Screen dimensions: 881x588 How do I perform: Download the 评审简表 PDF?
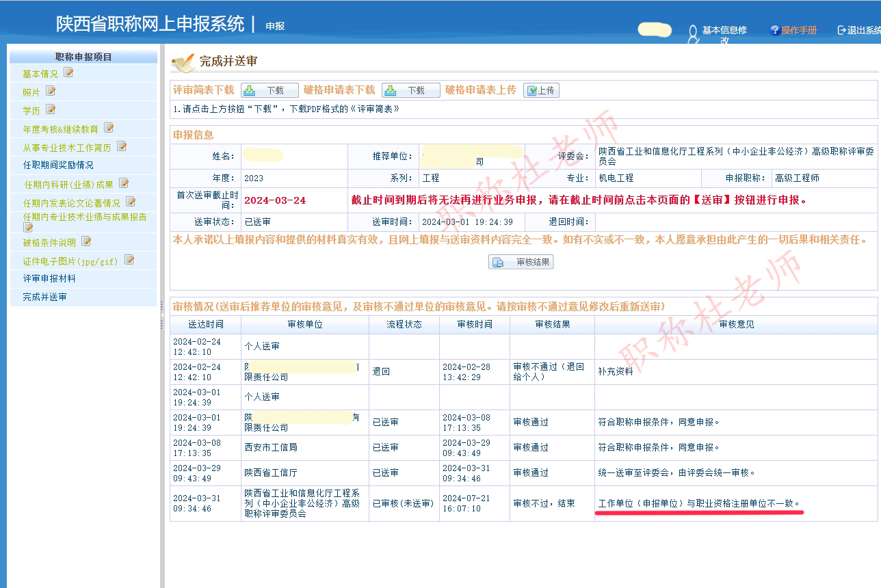pos(269,90)
